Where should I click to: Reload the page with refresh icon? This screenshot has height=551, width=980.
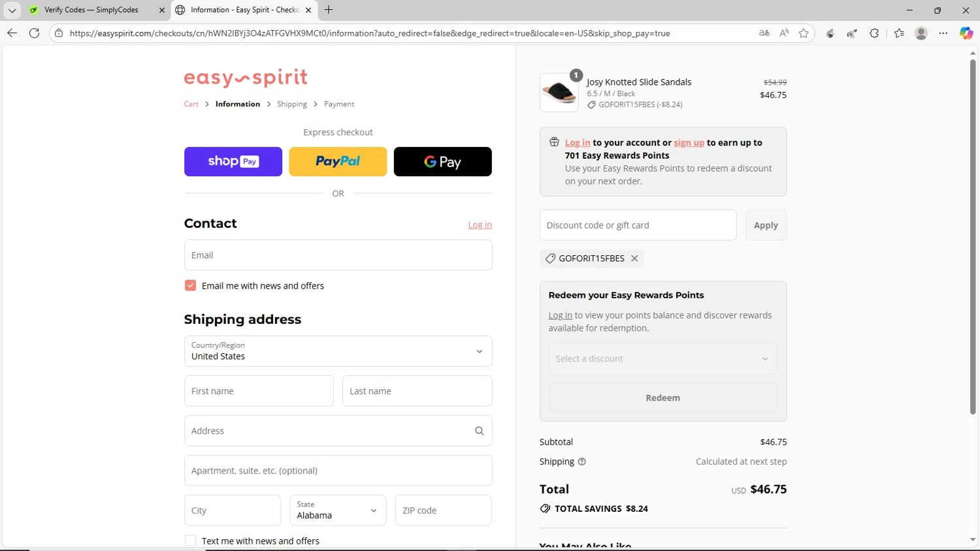point(34,33)
